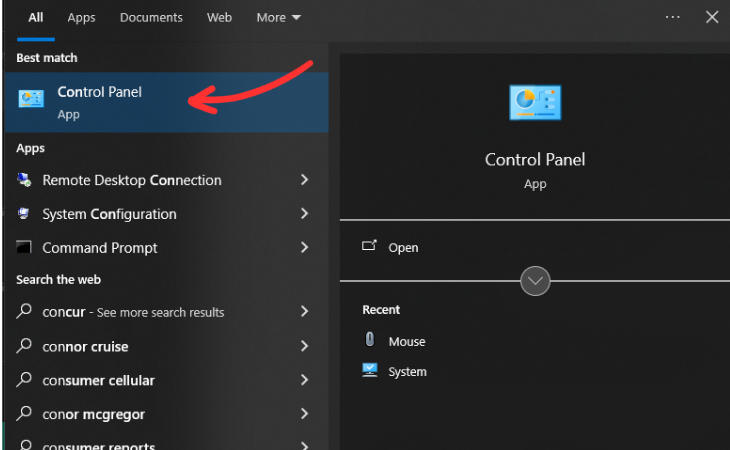
Task: Click the search icon beside consumer cellular
Action: click(24, 379)
